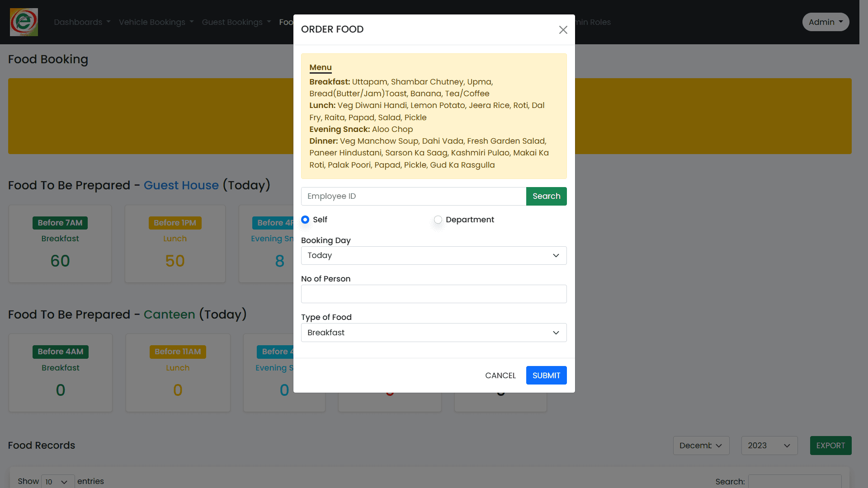
Task: Open the Type of Food dropdown
Action: pos(434,333)
